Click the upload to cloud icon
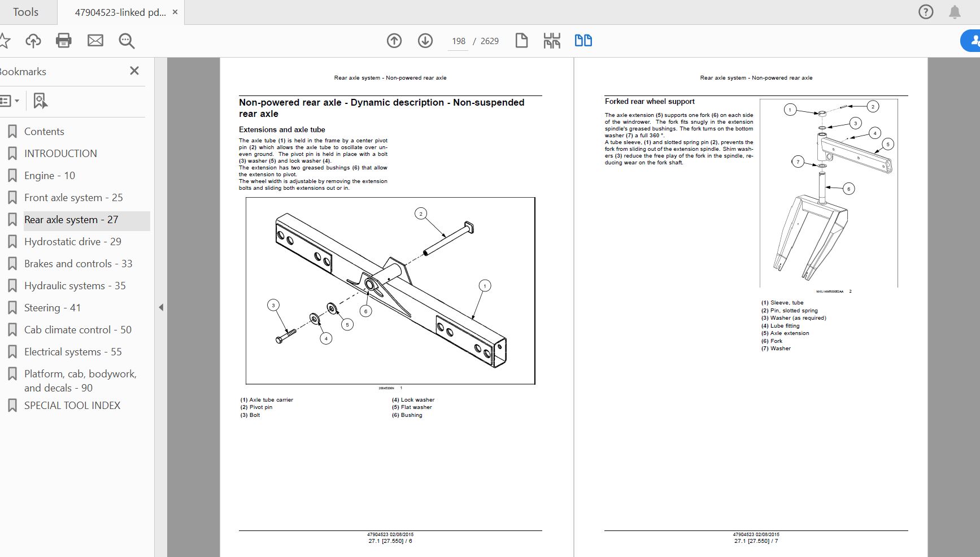 (x=33, y=41)
